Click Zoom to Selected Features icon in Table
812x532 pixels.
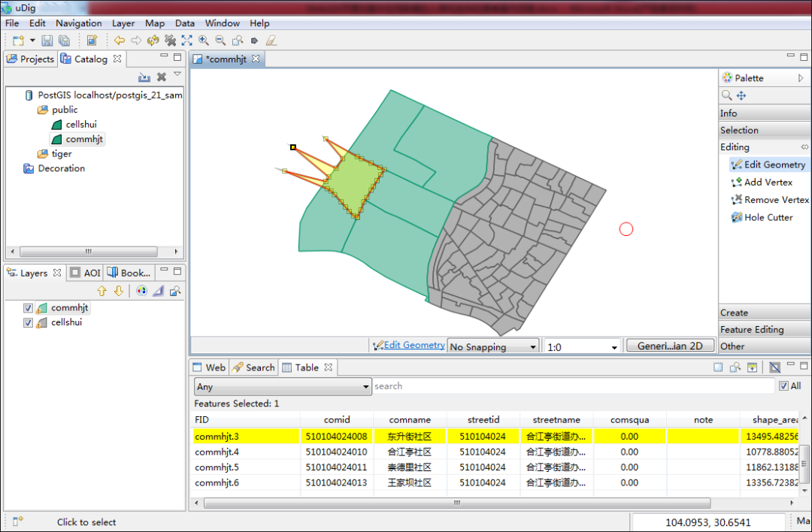point(735,367)
